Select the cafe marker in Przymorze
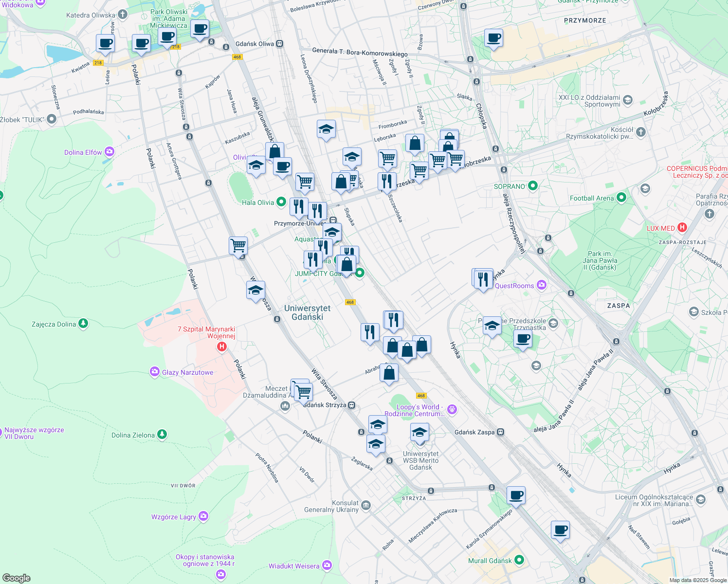 point(493,38)
